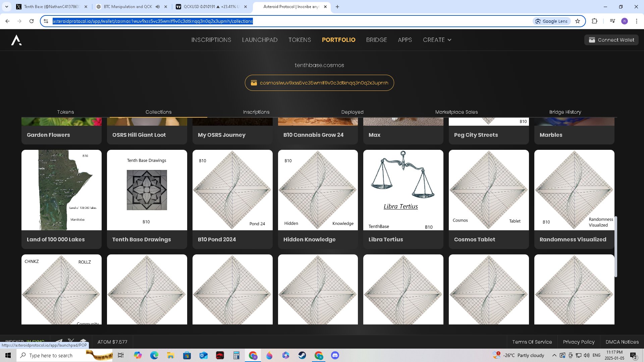Switch to the Inscriptions tab
Image resolution: width=644 pixels, height=362 pixels.
point(256,112)
